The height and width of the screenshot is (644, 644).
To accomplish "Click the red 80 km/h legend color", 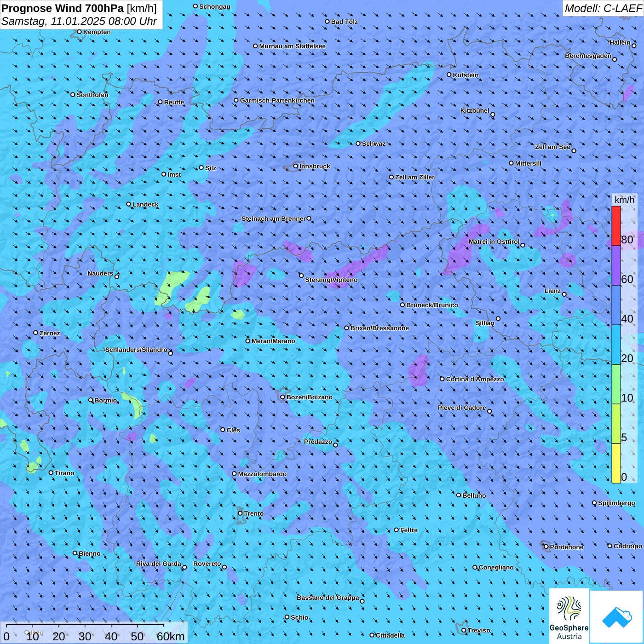I will (616, 226).
